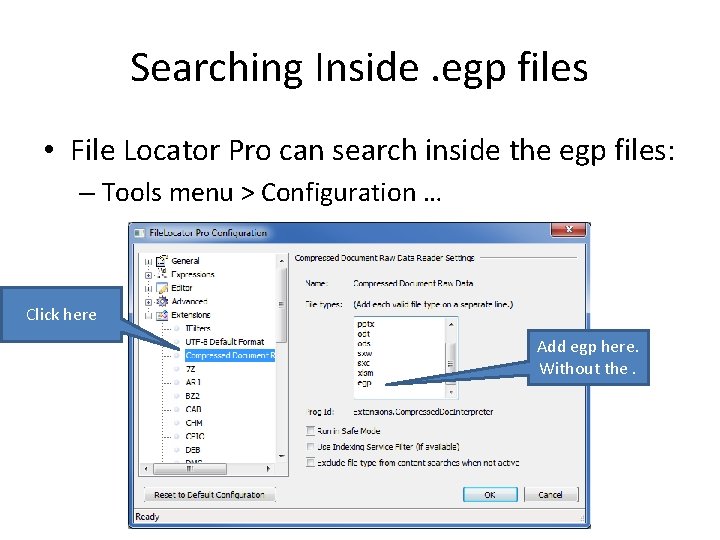Select the DEB extension item
The width and height of the screenshot is (720, 540).
click(192, 450)
